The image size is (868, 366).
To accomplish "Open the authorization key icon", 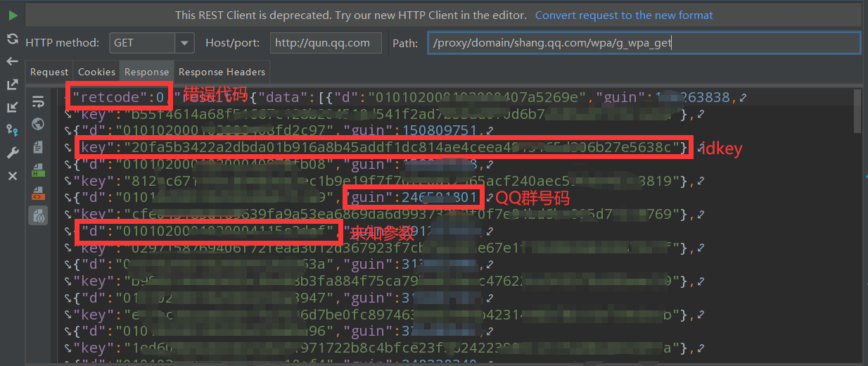I will click(x=13, y=130).
